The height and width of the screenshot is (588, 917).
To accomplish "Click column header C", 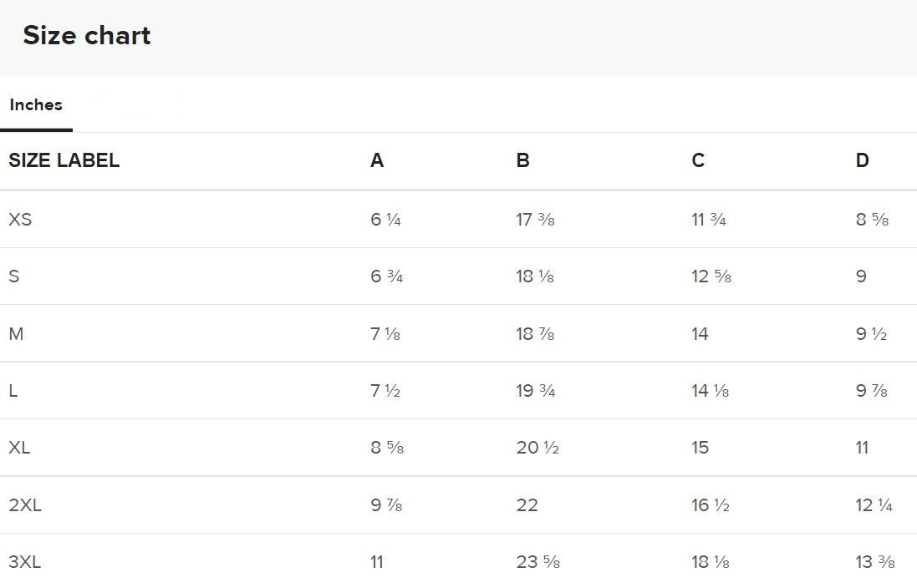I will (x=698, y=160).
